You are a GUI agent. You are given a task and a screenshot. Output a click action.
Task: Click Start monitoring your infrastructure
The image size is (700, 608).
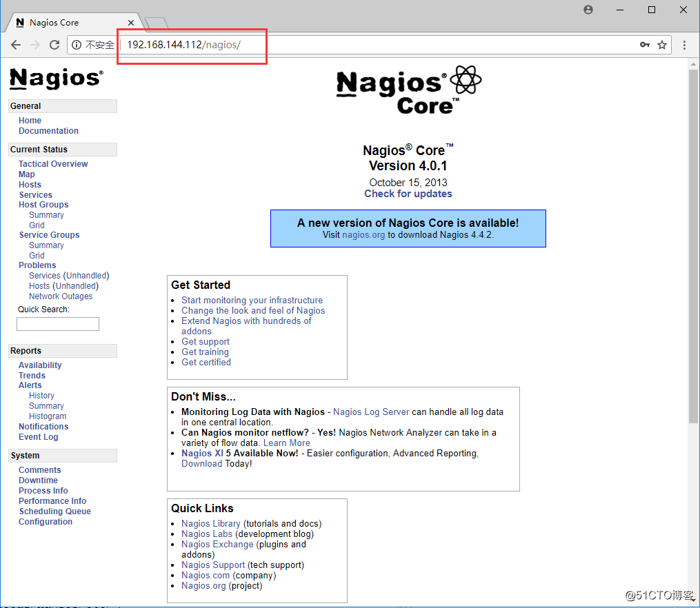(252, 300)
